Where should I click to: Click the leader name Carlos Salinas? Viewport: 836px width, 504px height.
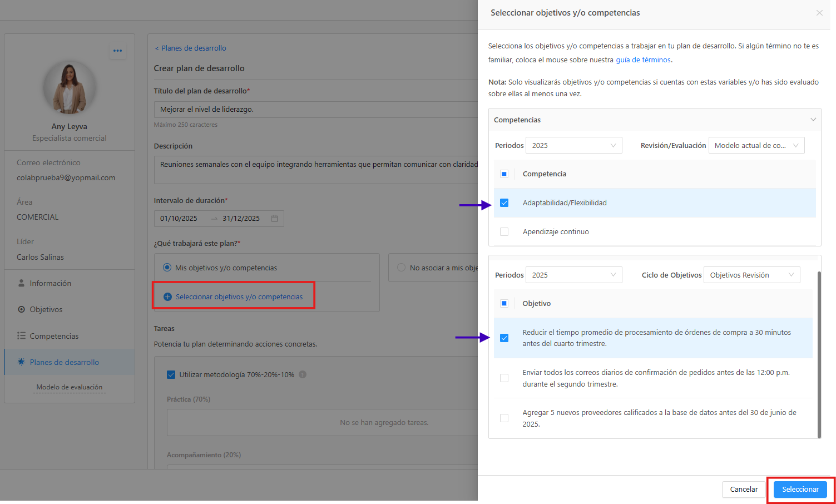point(40,257)
